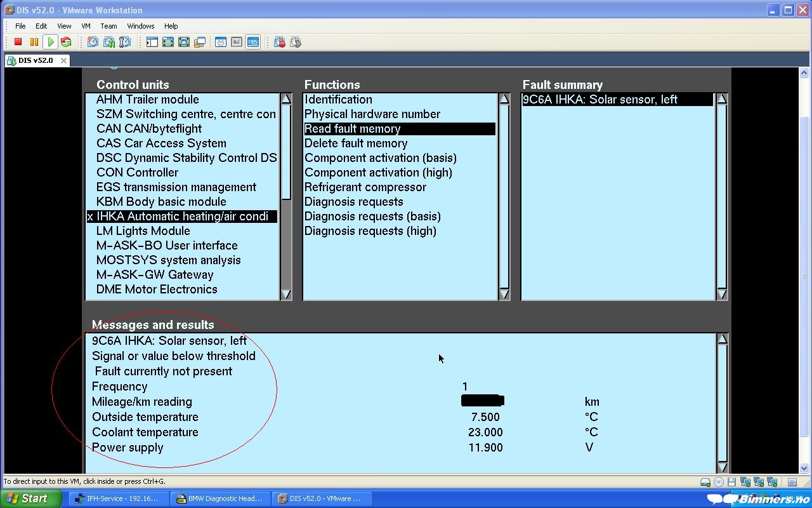812x508 pixels.
Task: Select Refrigerant compressor function
Action: pyautogui.click(x=365, y=187)
